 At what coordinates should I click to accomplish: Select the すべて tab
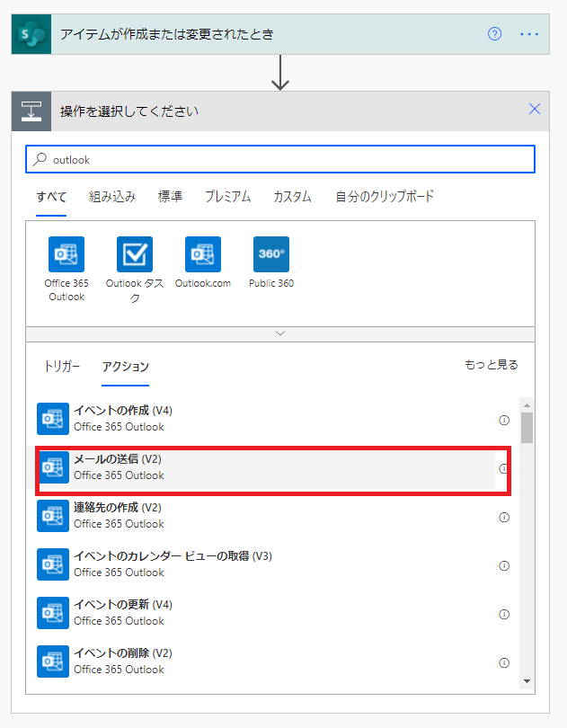pyautogui.click(x=51, y=197)
